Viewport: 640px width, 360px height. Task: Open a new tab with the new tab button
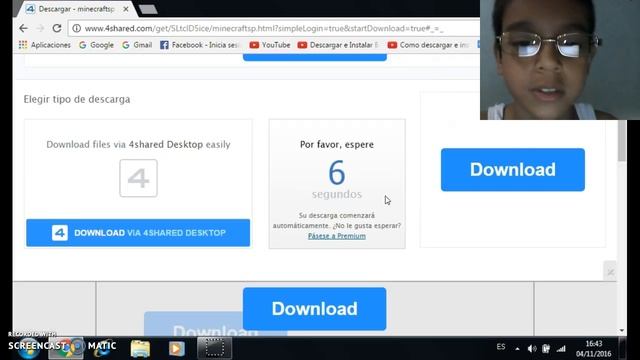[x=148, y=9]
